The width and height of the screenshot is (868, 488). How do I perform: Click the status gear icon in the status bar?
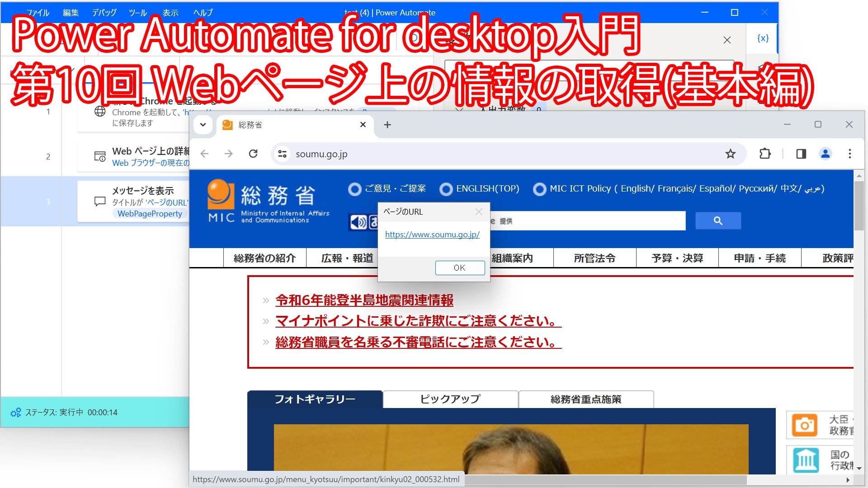point(16,413)
